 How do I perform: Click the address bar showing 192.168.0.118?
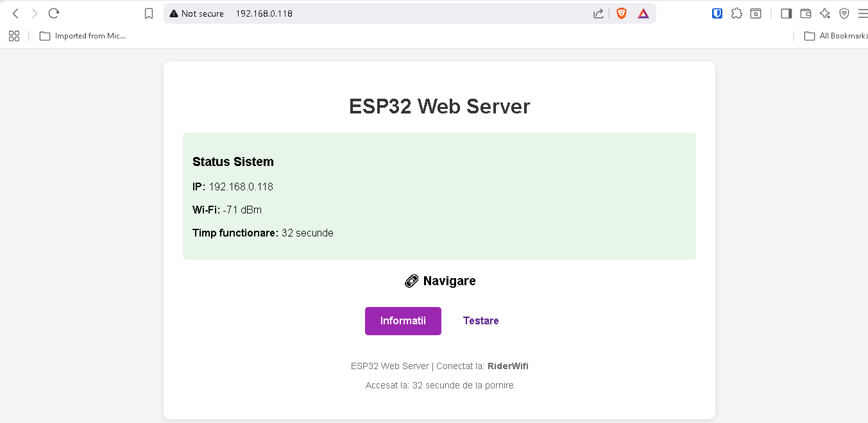click(385, 13)
